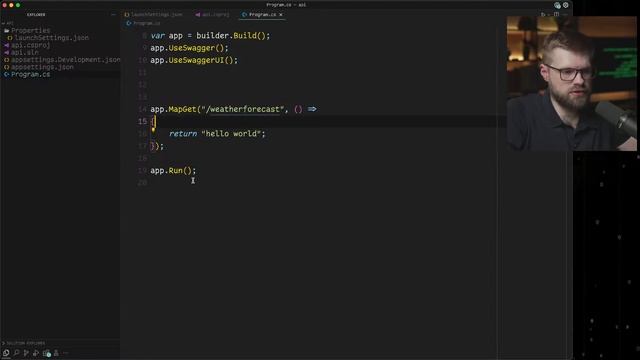Click the "/weatherforecast" string on line 14
The image size is (640, 360).
tap(242, 109)
